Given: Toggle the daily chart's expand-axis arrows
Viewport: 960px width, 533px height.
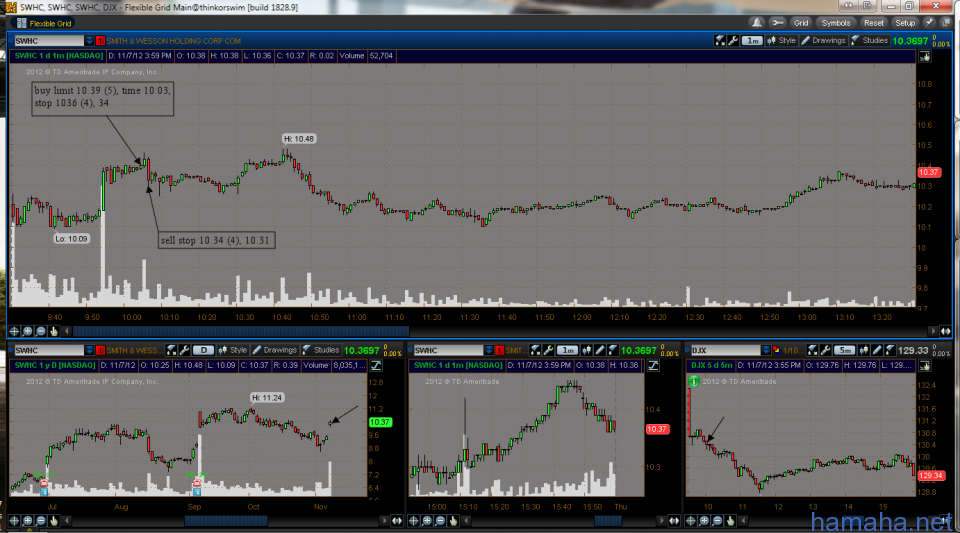Looking at the screenshot, I should click(397, 521).
